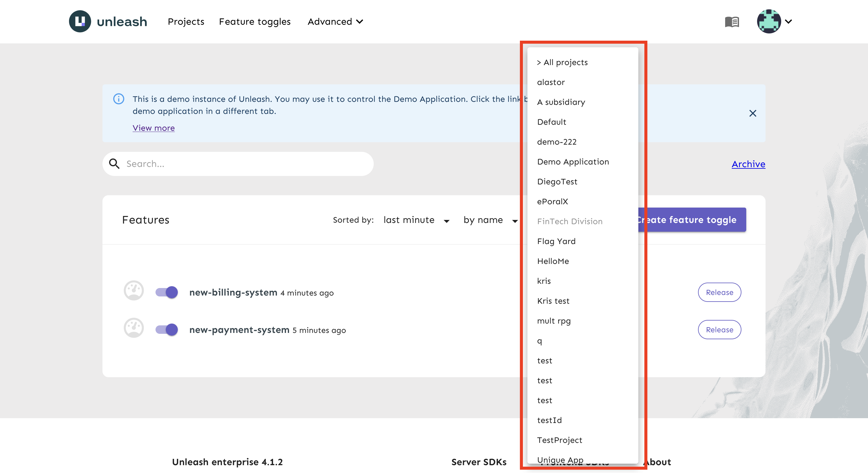Select ePoralX project
The width and height of the screenshot is (868, 473).
point(583,202)
